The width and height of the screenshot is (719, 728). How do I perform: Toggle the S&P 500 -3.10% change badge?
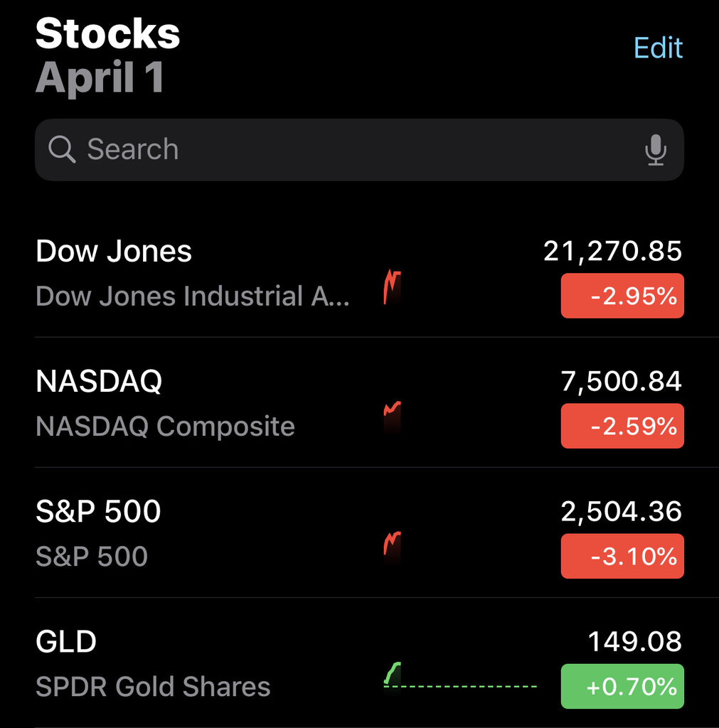click(x=622, y=556)
